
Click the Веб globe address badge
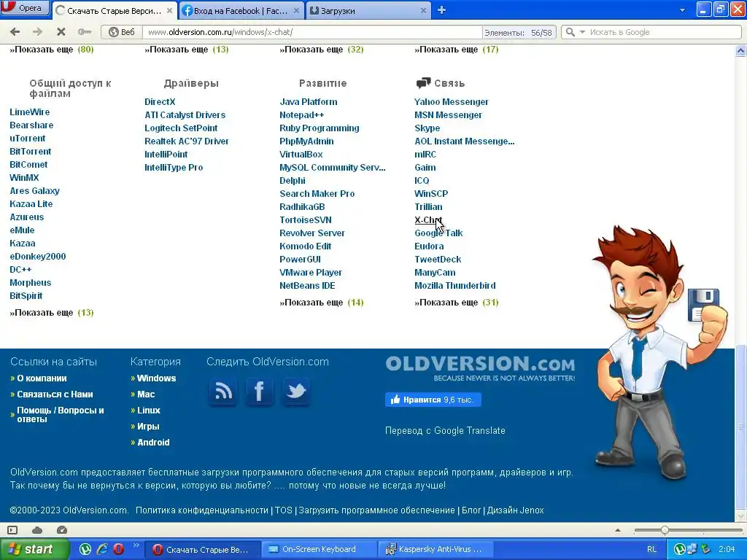122,32
